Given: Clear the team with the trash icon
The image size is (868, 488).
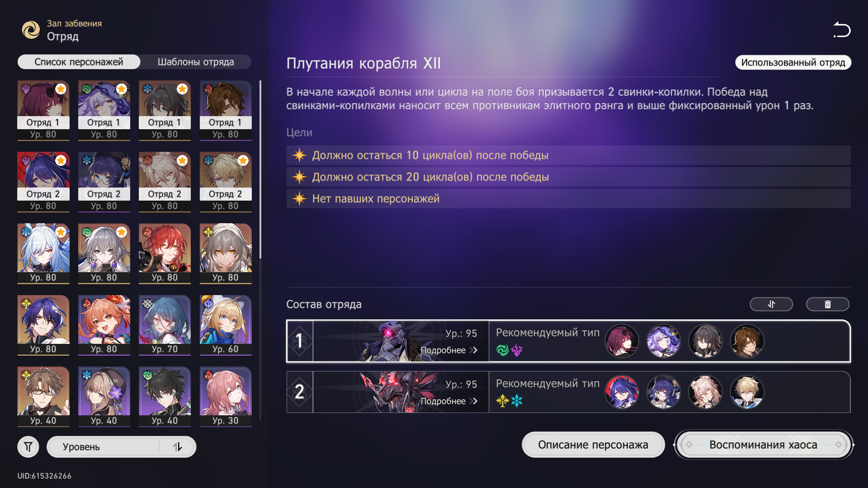Looking at the screenshot, I should click(827, 304).
